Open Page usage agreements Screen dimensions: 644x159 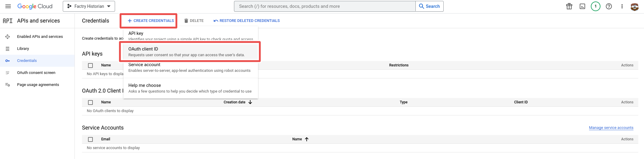(38, 85)
